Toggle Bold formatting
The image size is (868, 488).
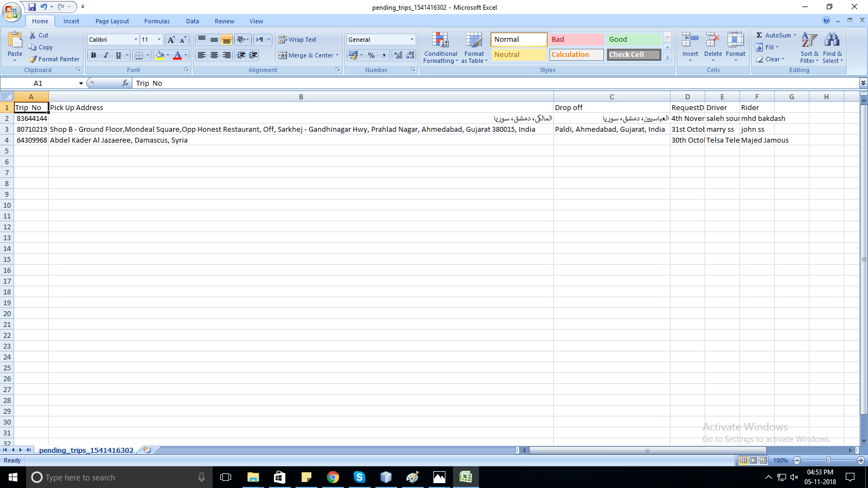[93, 55]
